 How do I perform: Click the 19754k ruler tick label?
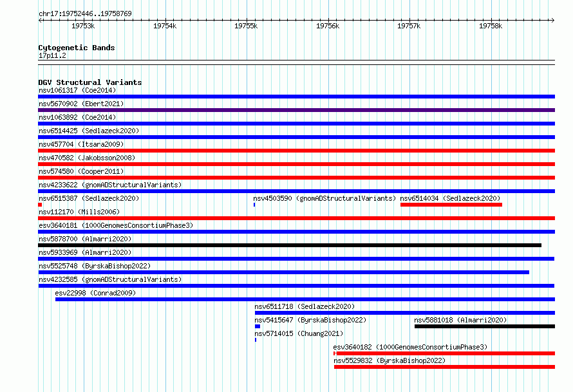(x=165, y=26)
